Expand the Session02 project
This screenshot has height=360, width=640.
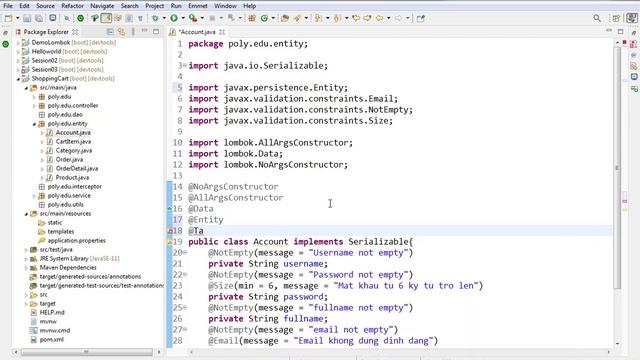tap(18, 60)
